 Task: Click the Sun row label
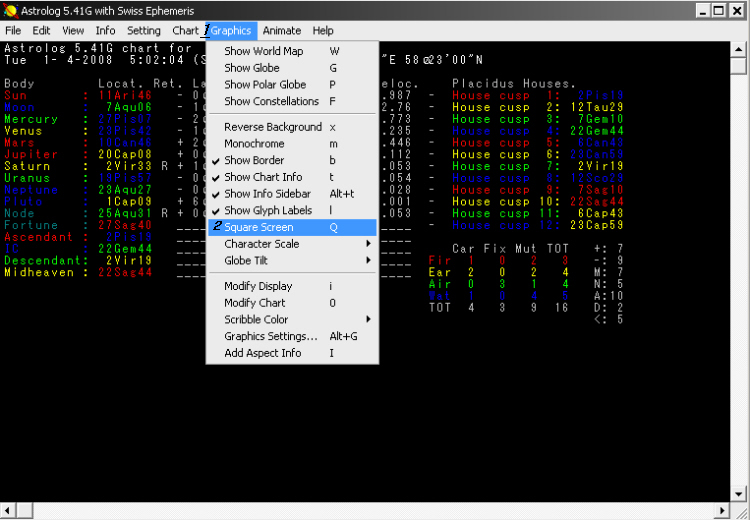tap(15, 95)
